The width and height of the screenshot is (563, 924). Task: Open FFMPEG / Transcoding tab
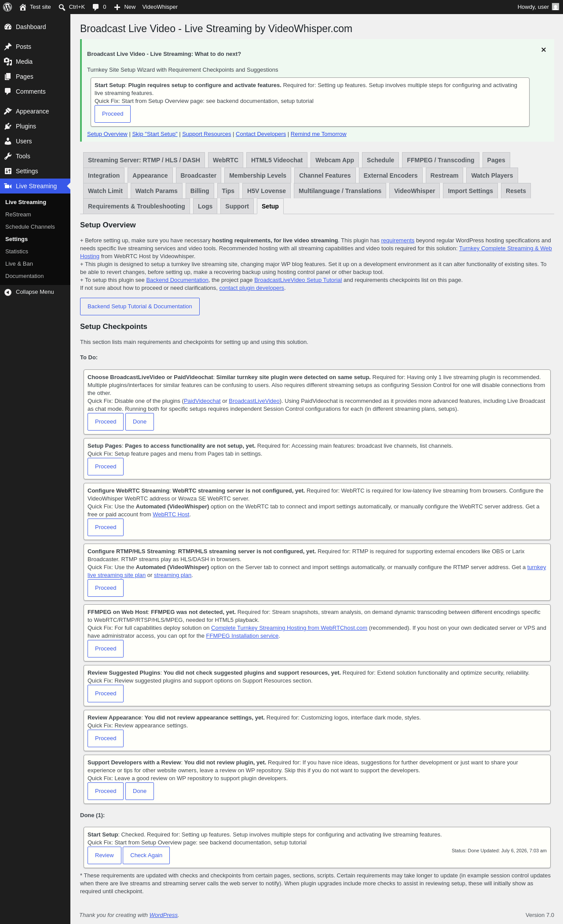[x=440, y=160]
